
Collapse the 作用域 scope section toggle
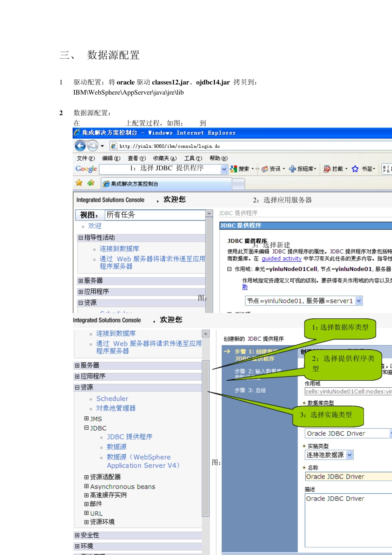229,269
